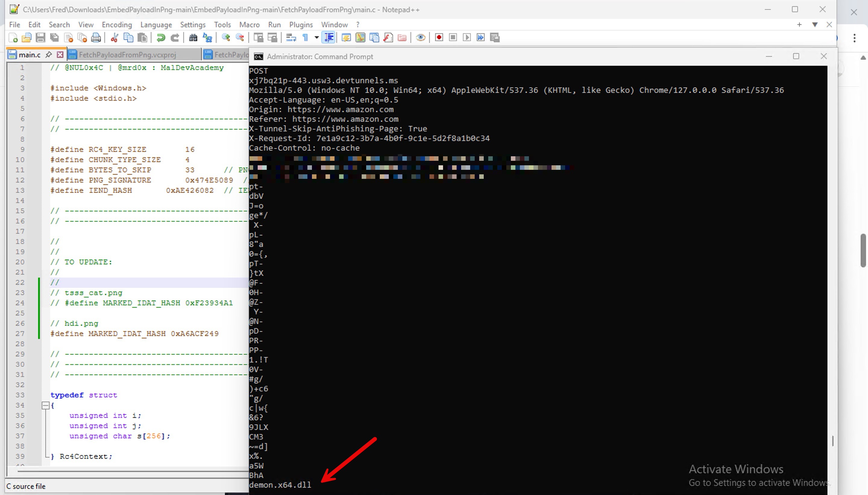Open the File menu
The height and width of the screenshot is (495, 868).
(15, 24)
